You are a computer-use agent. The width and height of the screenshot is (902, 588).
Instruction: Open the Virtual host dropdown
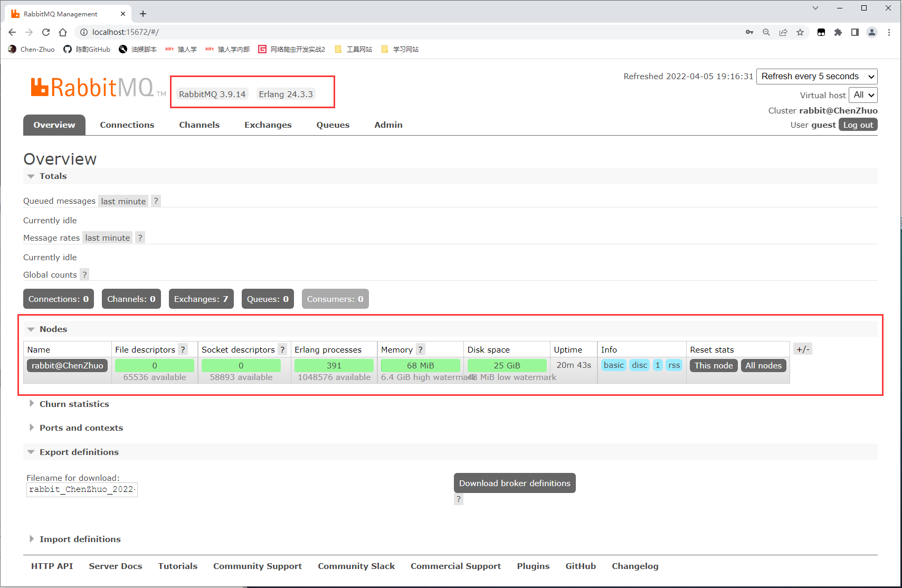point(863,95)
